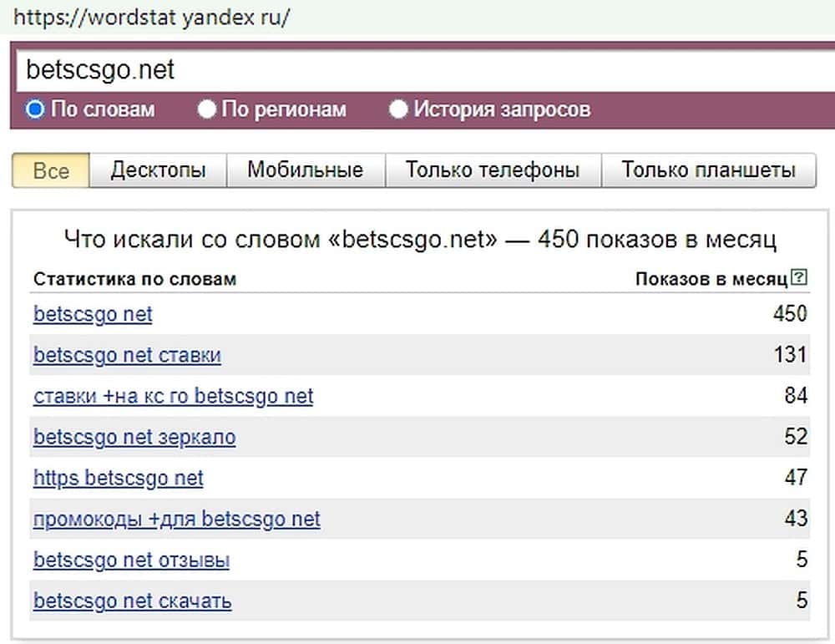Open the betscsgo net ставки link
The image size is (835, 644).
pos(127,356)
